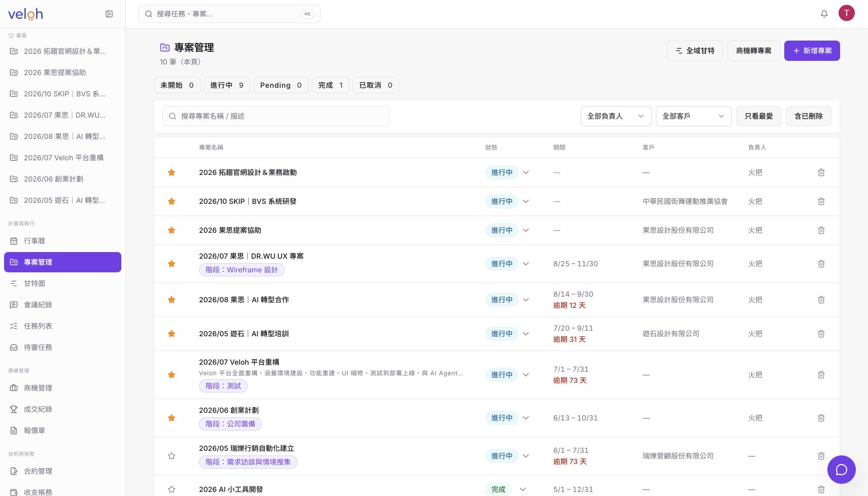Viewport: 868px width, 496px height.
Task: Open the 全部客戶 dropdown
Action: click(x=693, y=116)
